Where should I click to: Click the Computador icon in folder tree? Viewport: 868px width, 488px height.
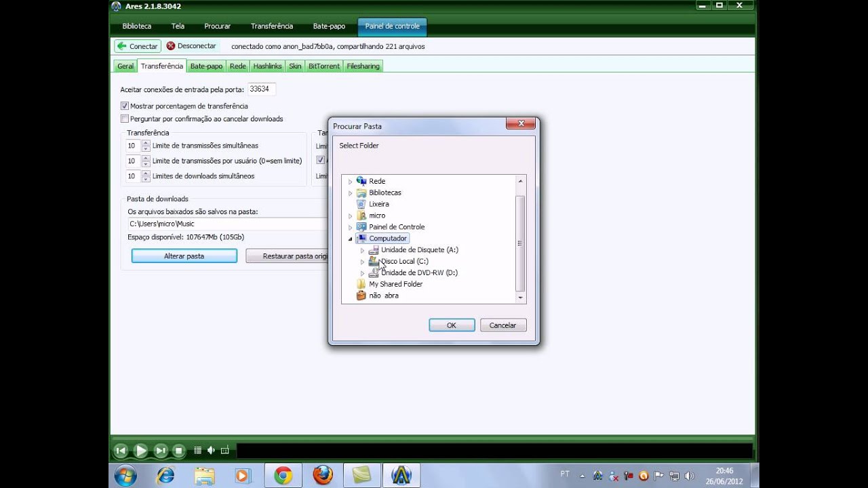tap(361, 239)
